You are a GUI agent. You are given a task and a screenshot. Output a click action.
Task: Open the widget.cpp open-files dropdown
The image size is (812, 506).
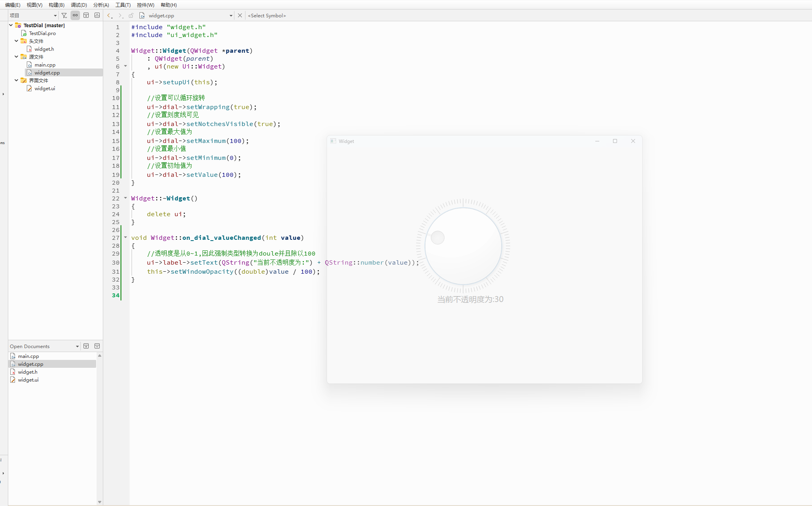[x=231, y=16]
